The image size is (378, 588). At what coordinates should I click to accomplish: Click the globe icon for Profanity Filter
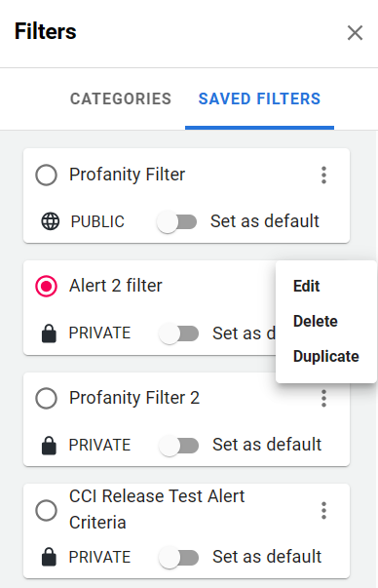click(50, 221)
